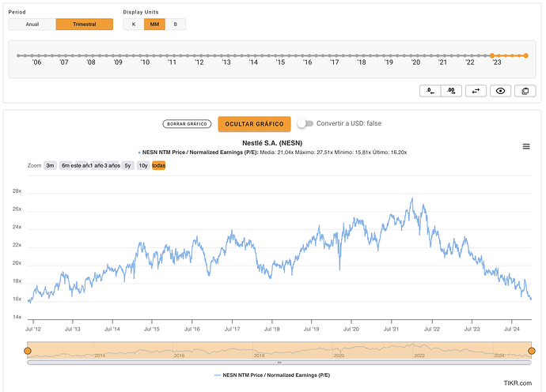Zoom chart to 5y
The width and height of the screenshot is (546, 392).
(x=127, y=165)
